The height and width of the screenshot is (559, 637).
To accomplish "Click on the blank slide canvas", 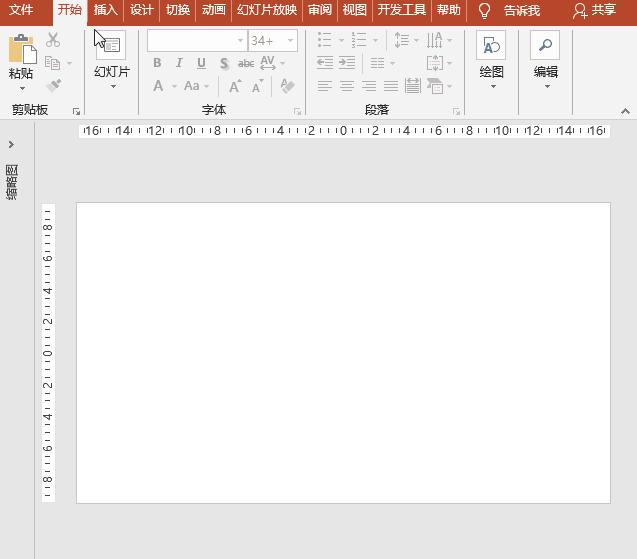I will (x=343, y=352).
